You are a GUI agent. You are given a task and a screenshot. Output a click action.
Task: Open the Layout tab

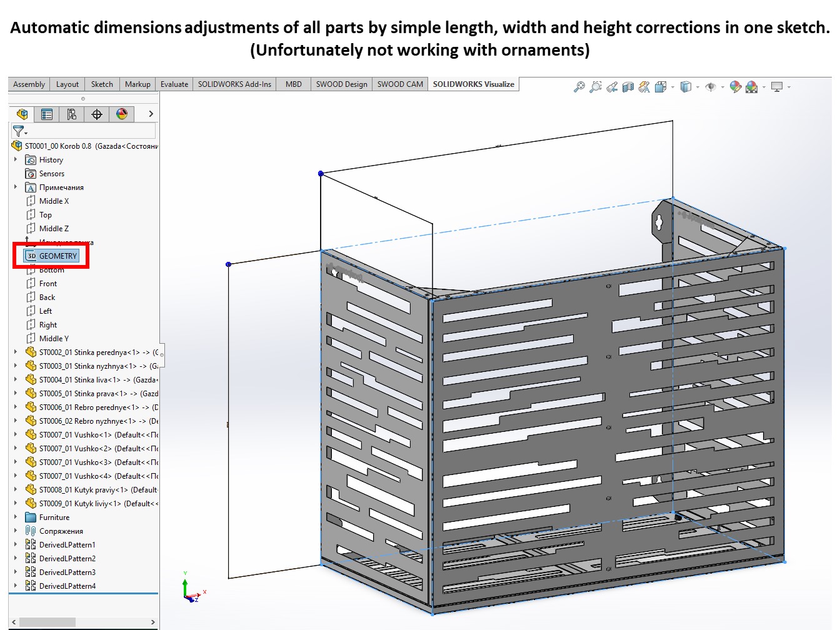tap(67, 84)
